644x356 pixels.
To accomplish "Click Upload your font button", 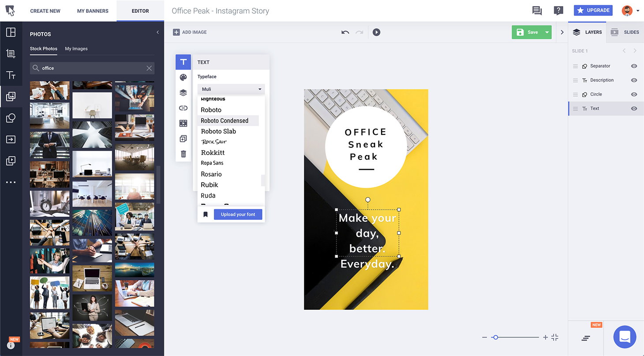I will tap(238, 215).
